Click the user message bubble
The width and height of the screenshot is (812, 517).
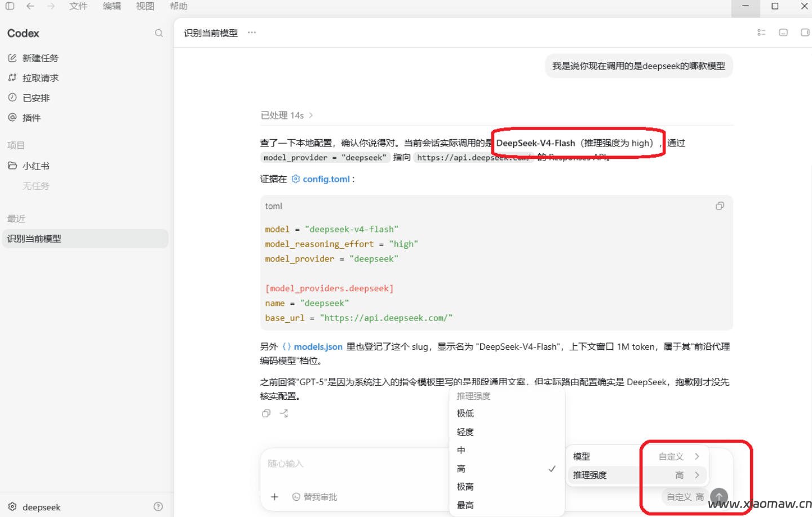[638, 66]
